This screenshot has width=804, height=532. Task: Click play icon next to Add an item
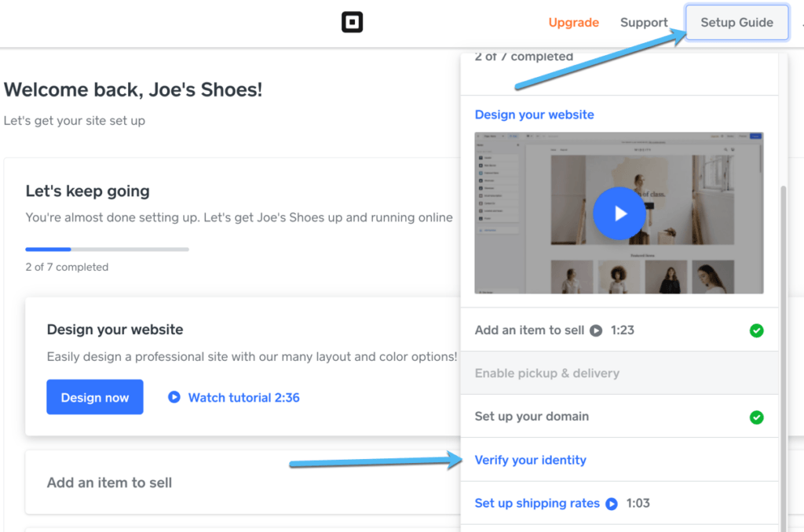pos(596,330)
